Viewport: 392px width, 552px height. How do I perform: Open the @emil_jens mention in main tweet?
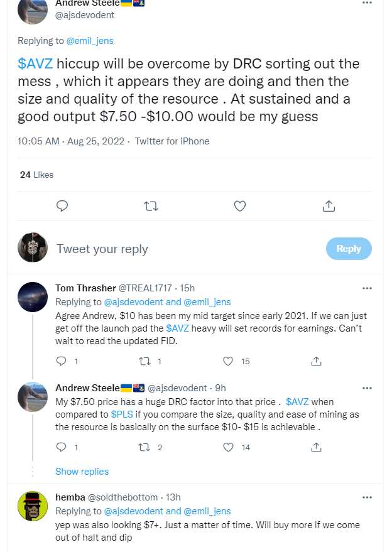(90, 41)
